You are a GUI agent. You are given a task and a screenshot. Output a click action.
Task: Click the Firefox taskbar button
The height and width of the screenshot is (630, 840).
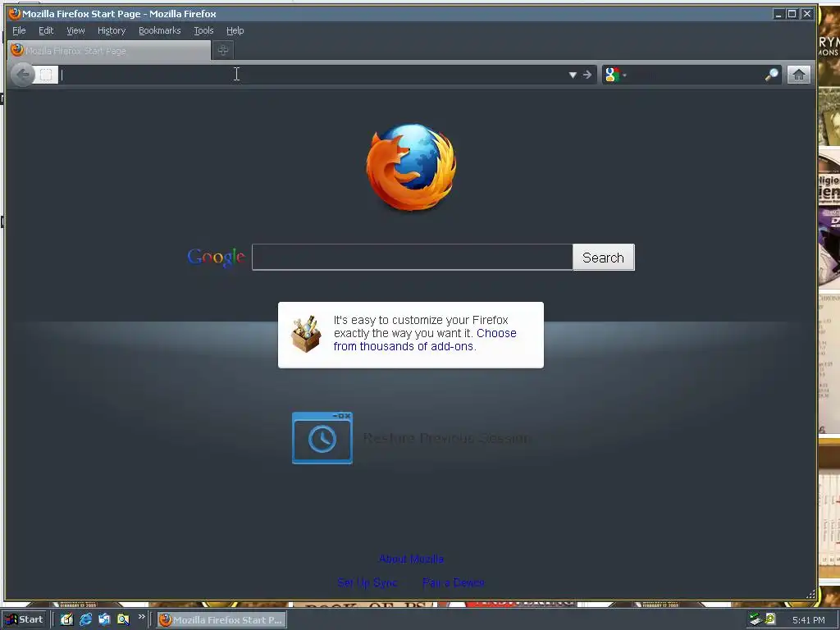pyautogui.click(x=221, y=620)
